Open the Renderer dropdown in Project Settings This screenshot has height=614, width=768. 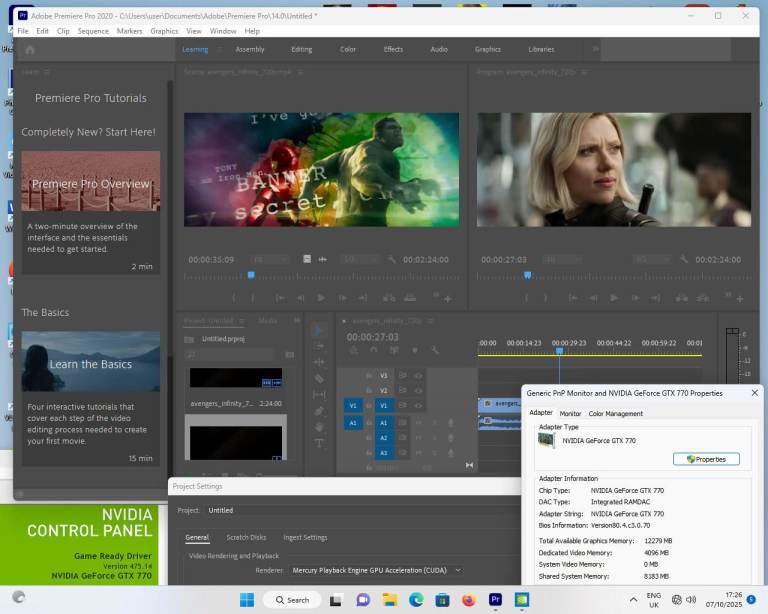[376, 570]
